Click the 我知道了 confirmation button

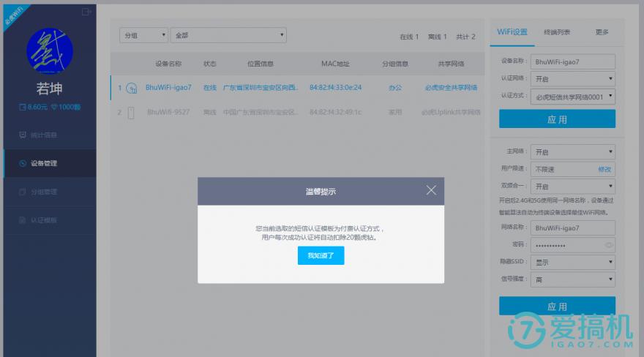(321, 255)
